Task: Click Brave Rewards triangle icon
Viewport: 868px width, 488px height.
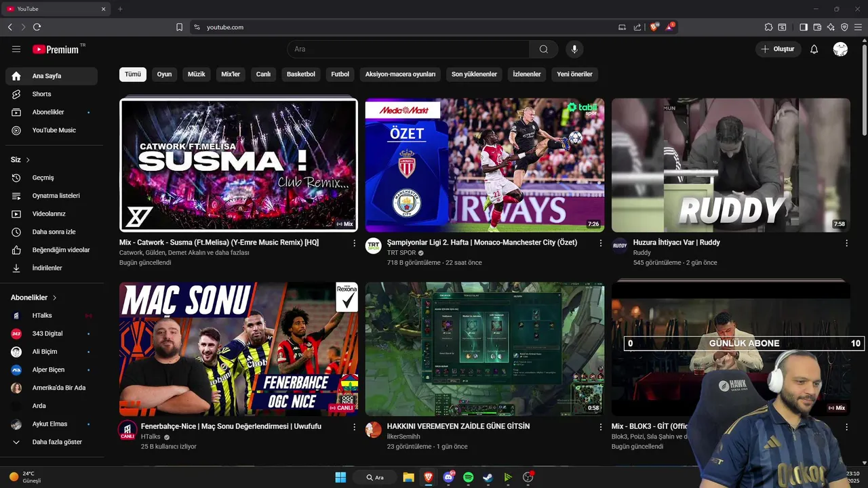Action: (x=670, y=27)
